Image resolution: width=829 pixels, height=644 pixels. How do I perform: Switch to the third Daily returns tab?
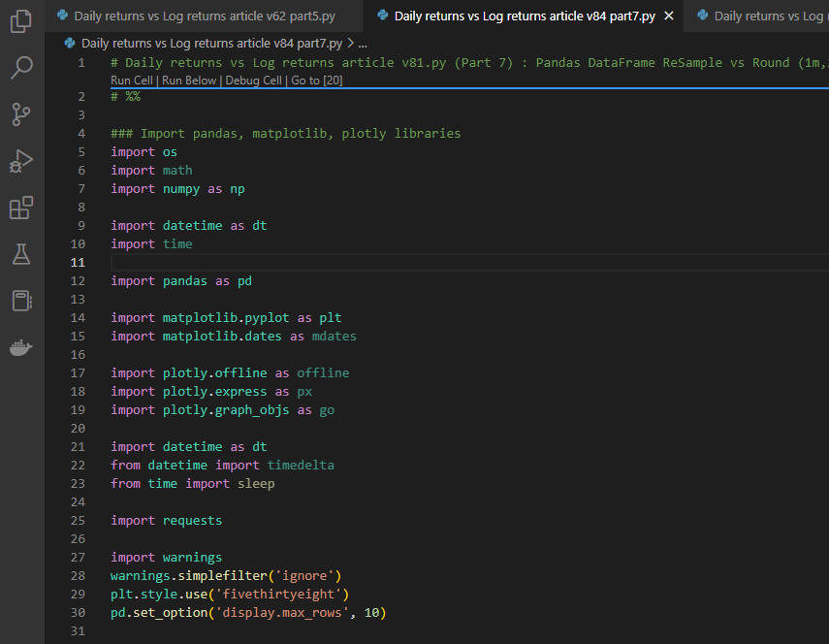point(756,16)
